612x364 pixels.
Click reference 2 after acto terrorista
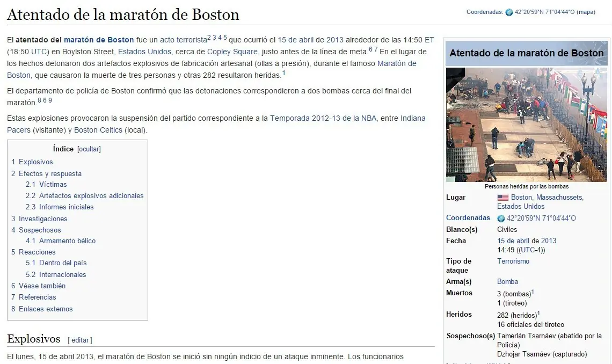coord(209,38)
